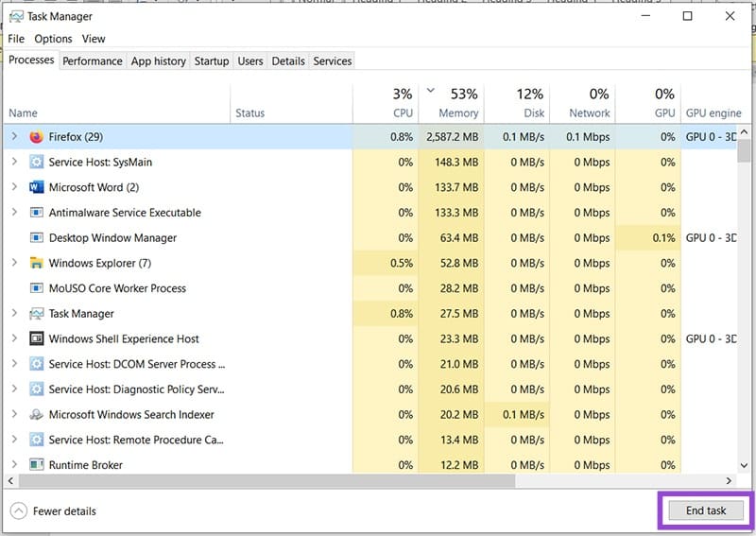Image resolution: width=756 pixels, height=536 pixels.
Task: Switch to the Details tab
Action: tap(288, 61)
